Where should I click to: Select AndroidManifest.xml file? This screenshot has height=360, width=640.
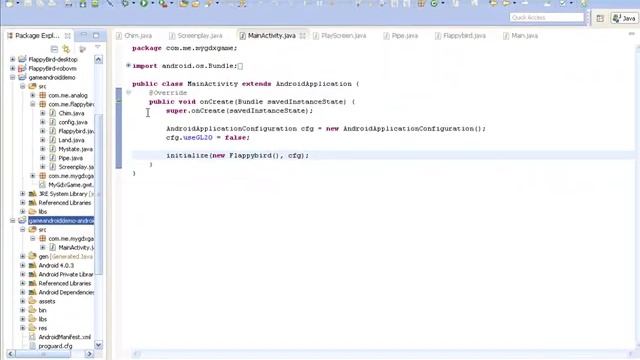[x=64, y=337]
